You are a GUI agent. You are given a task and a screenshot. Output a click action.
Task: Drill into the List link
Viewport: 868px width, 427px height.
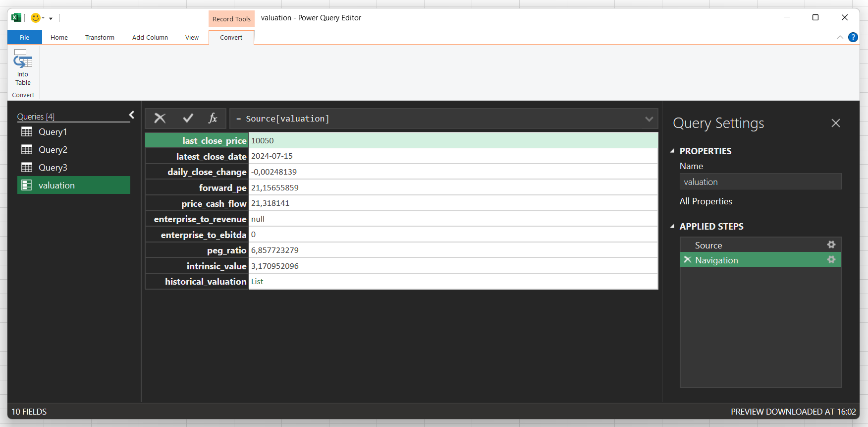tap(257, 282)
